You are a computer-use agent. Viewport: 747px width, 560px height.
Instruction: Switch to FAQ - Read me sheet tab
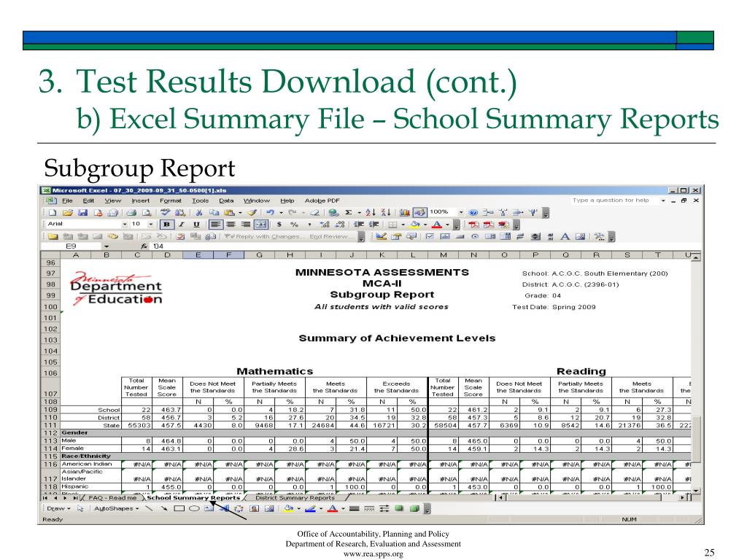(x=112, y=497)
